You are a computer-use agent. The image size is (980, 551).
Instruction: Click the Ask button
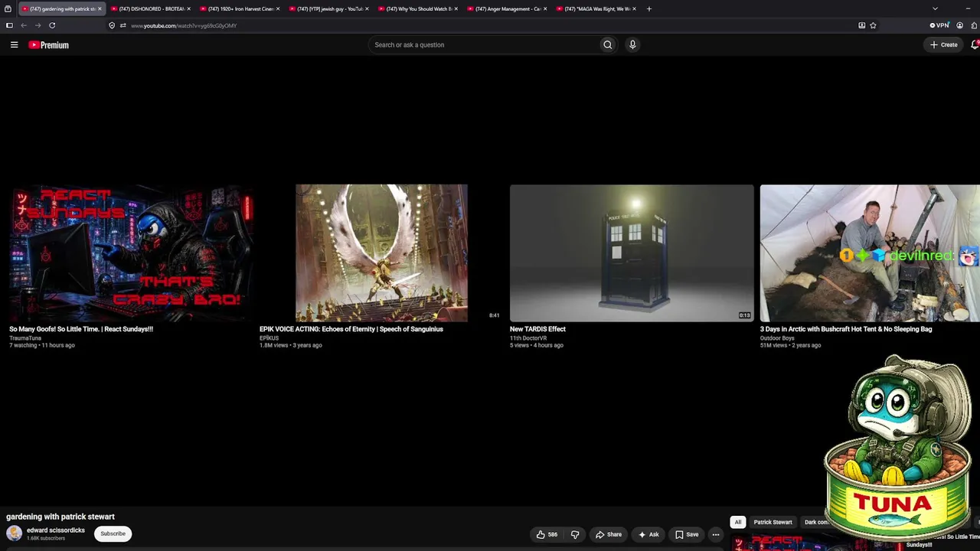[x=648, y=534]
